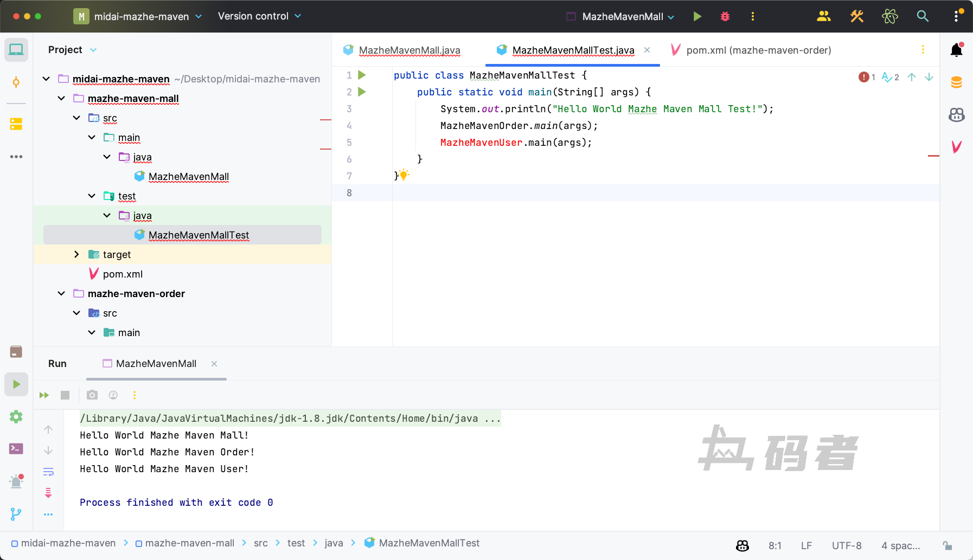Collapse the mazhe-maven-order module
The image size is (973, 560).
(61, 294)
